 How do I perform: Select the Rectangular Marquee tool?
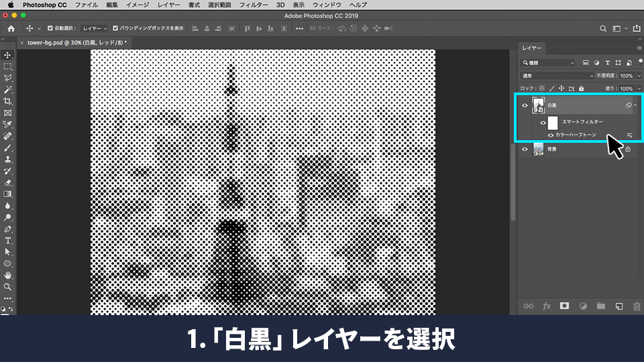[7, 66]
